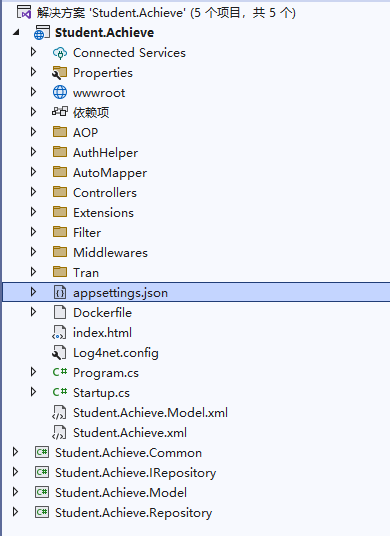
Task: Click the Properties wrench folder icon
Action: (x=60, y=73)
